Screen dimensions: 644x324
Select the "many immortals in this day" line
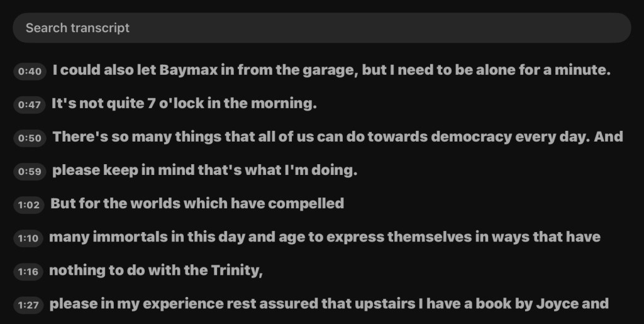[325, 237]
